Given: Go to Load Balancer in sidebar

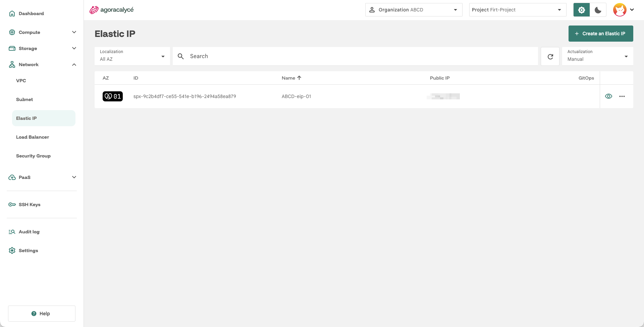Looking at the screenshot, I should [x=33, y=137].
